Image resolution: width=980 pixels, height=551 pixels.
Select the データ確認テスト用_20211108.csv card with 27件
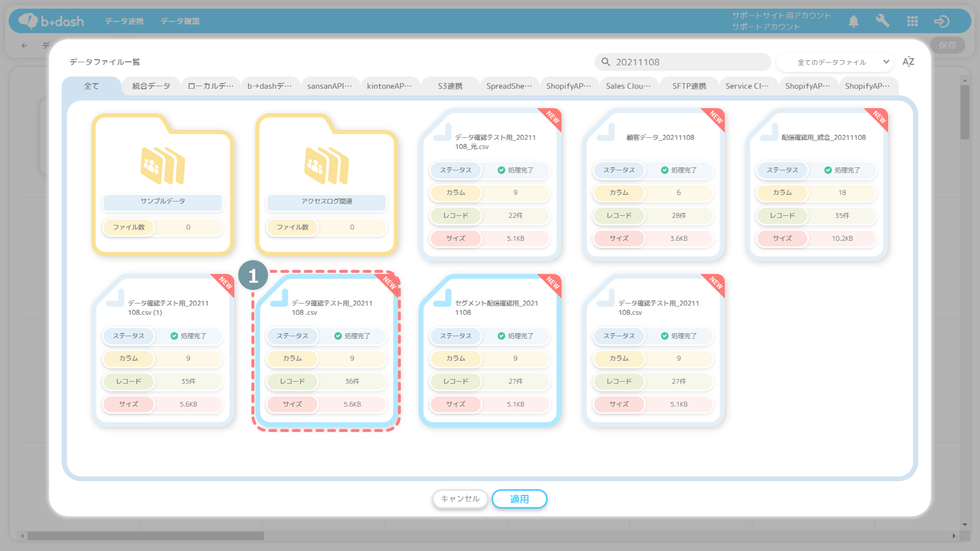coord(653,351)
